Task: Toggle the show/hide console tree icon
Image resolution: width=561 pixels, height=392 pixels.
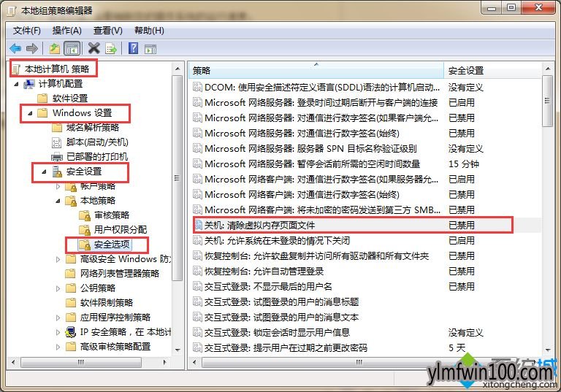Action: click(72, 48)
